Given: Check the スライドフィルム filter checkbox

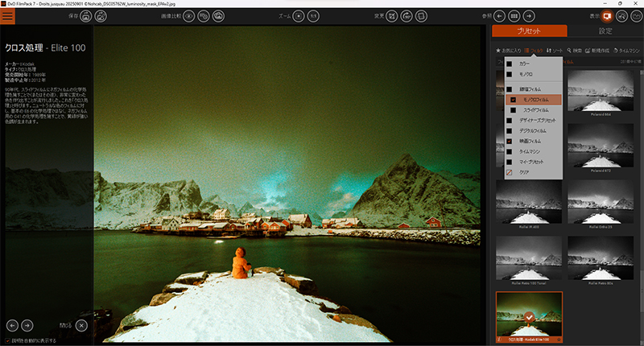Looking at the screenshot, I should [514, 110].
